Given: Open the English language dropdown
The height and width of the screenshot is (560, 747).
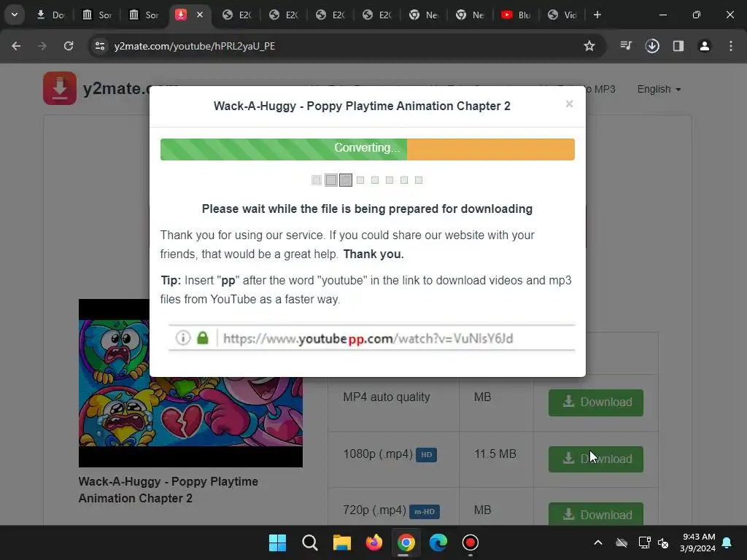Looking at the screenshot, I should pyautogui.click(x=659, y=89).
